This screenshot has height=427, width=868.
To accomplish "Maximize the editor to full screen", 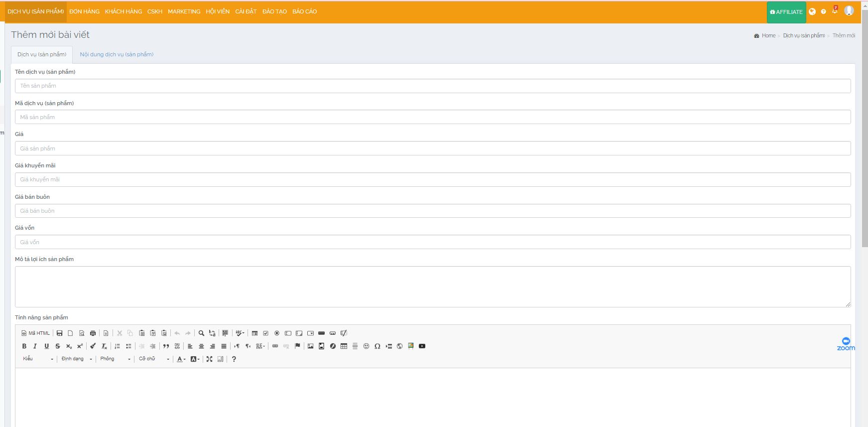I will [x=209, y=359].
